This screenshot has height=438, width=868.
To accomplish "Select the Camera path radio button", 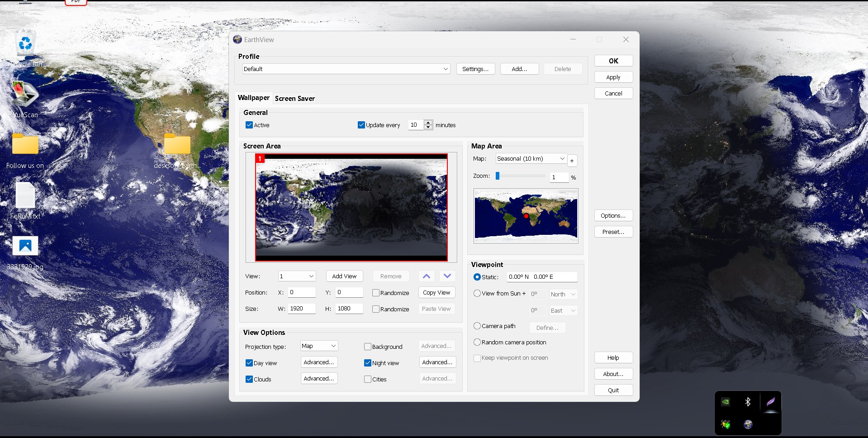I will coord(477,326).
